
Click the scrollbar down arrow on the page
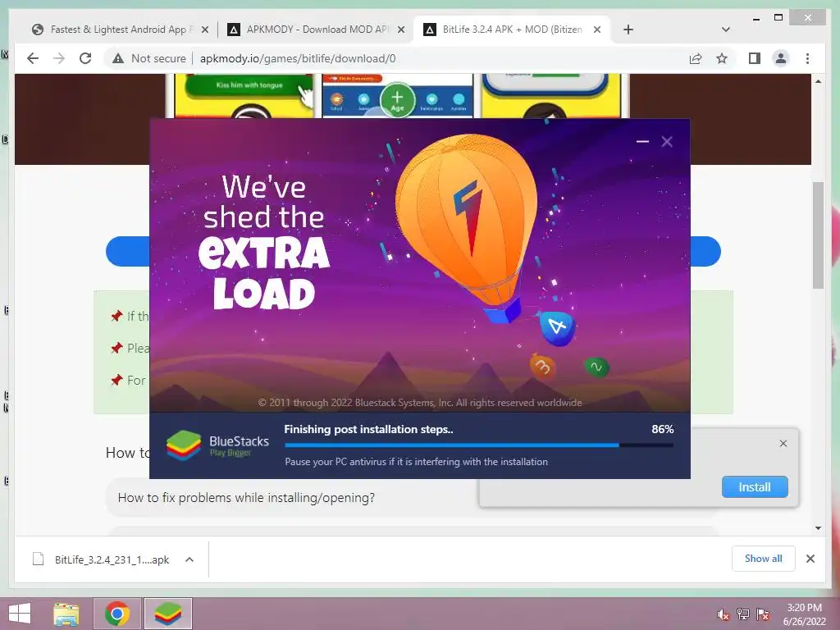pos(818,528)
